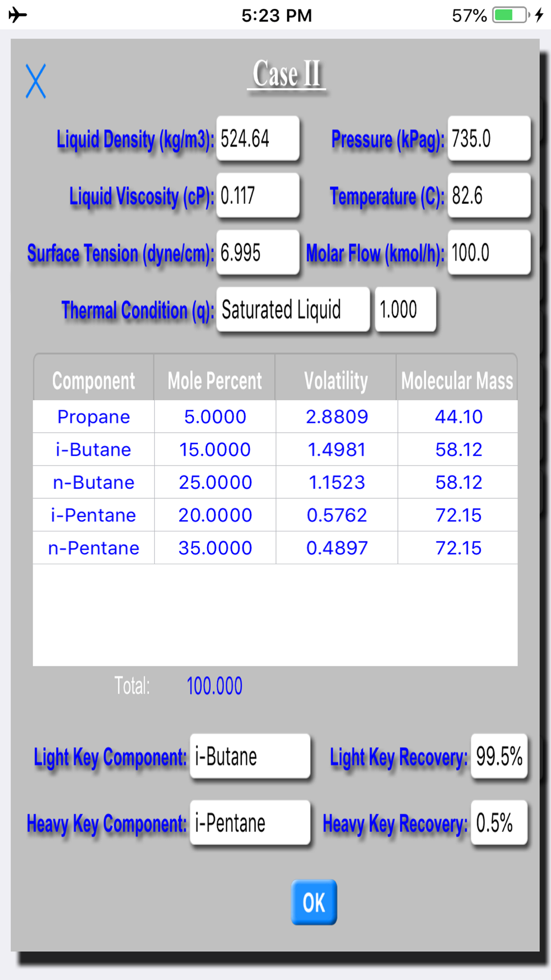The width and height of the screenshot is (551, 980).
Task: Edit the Liquid Viscosity field 0.117
Action: tap(258, 195)
